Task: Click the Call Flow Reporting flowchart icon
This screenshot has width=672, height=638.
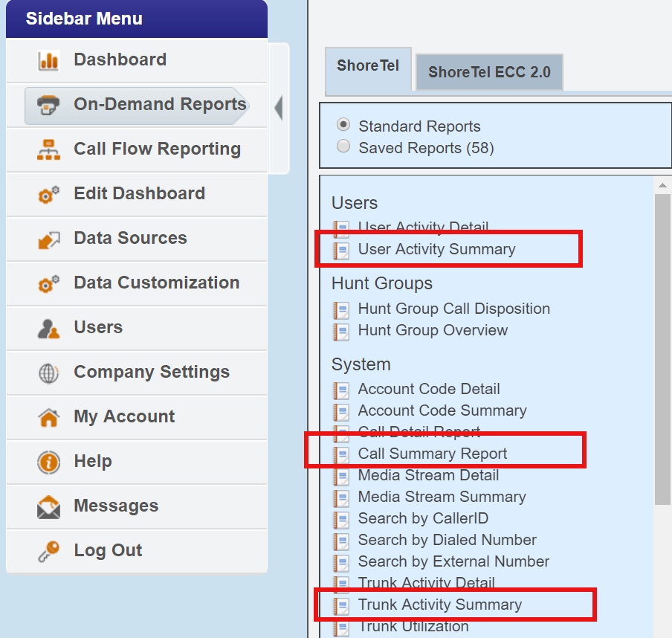Action: 48,149
